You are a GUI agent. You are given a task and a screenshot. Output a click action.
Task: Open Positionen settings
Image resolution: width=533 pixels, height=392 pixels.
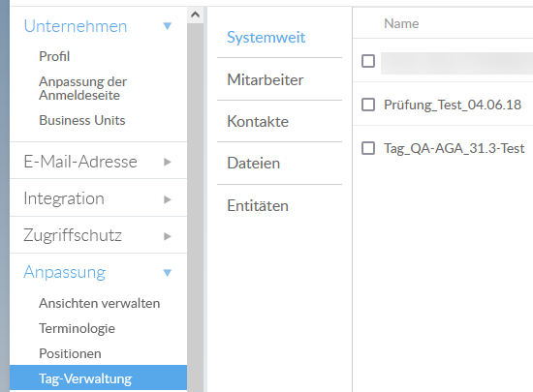71,353
